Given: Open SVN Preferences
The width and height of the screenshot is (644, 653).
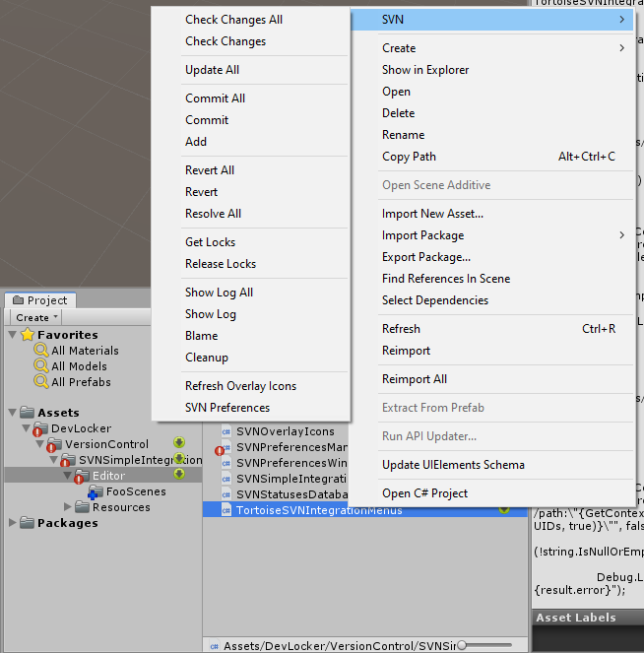Looking at the screenshot, I should coord(227,408).
